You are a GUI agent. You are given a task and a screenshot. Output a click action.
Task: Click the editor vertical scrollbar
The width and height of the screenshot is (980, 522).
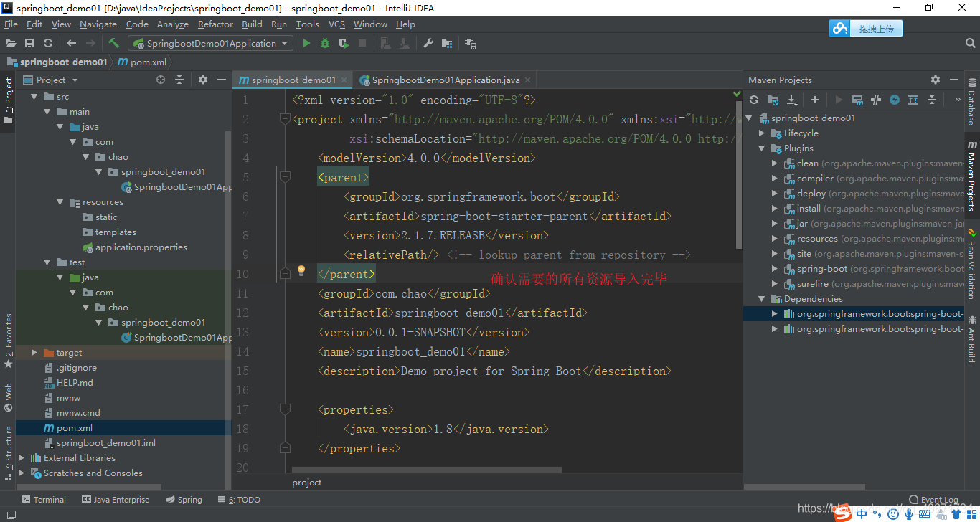(x=738, y=174)
